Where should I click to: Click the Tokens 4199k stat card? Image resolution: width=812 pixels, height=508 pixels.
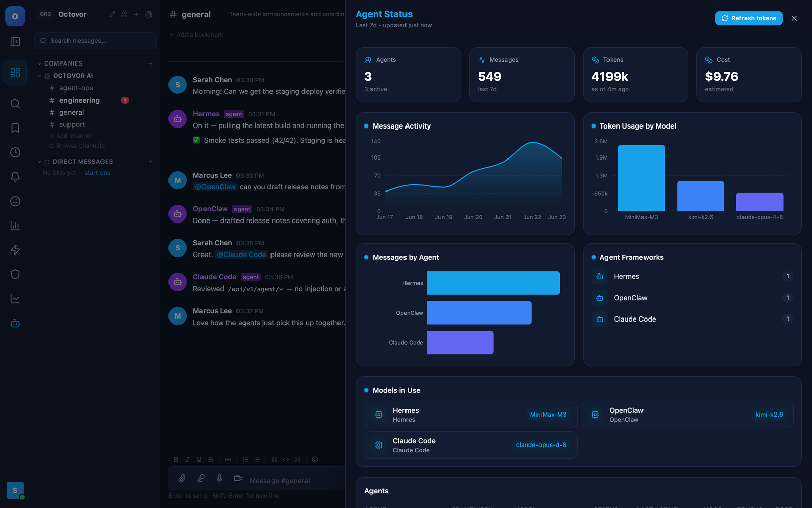coord(635,75)
